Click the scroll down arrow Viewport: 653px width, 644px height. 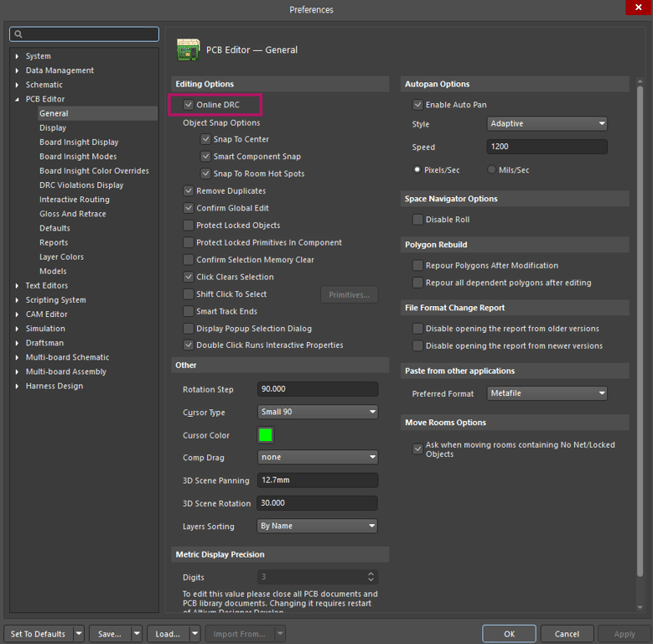coord(640,607)
